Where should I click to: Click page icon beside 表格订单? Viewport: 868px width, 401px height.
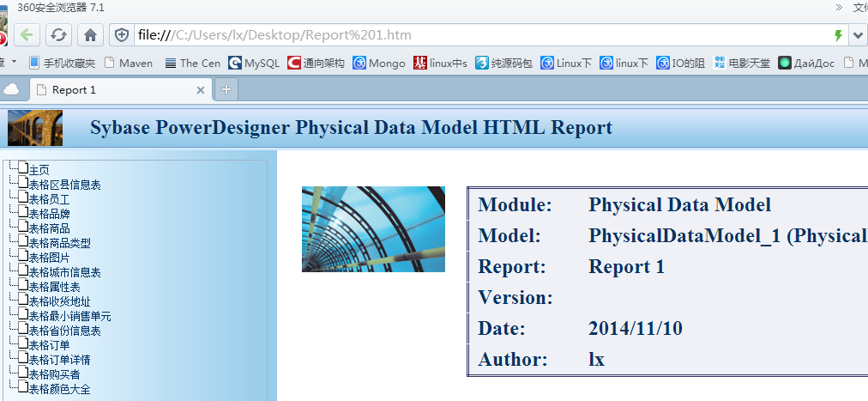pos(22,343)
